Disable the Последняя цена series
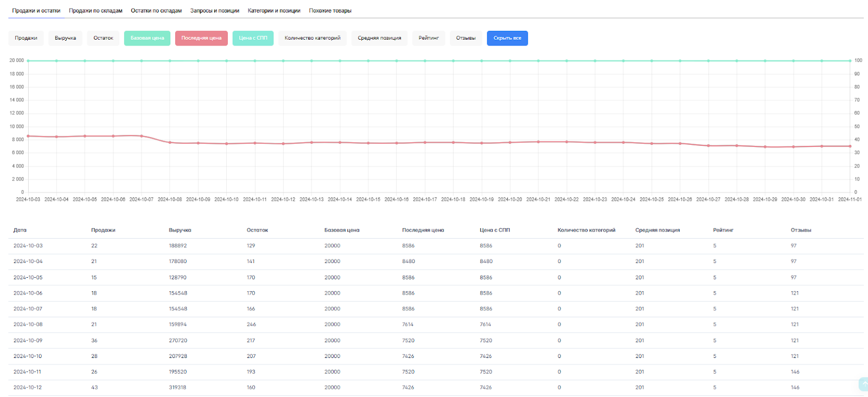The image size is (868, 397). [x=201, y=38]
